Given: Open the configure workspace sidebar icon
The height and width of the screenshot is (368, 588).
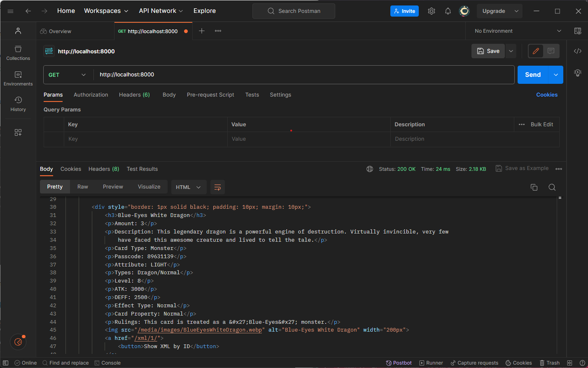Looking at the screenshot, I should click(x=18, y=132).
